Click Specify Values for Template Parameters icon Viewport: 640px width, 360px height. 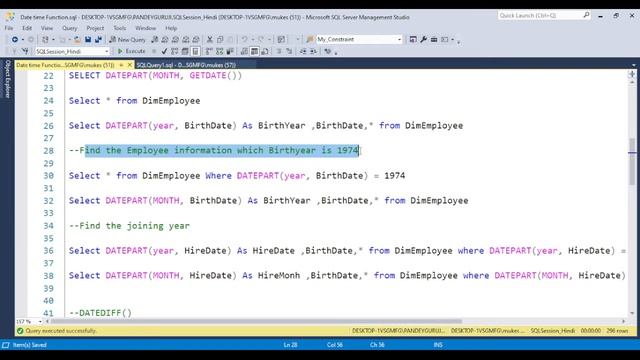327,51
